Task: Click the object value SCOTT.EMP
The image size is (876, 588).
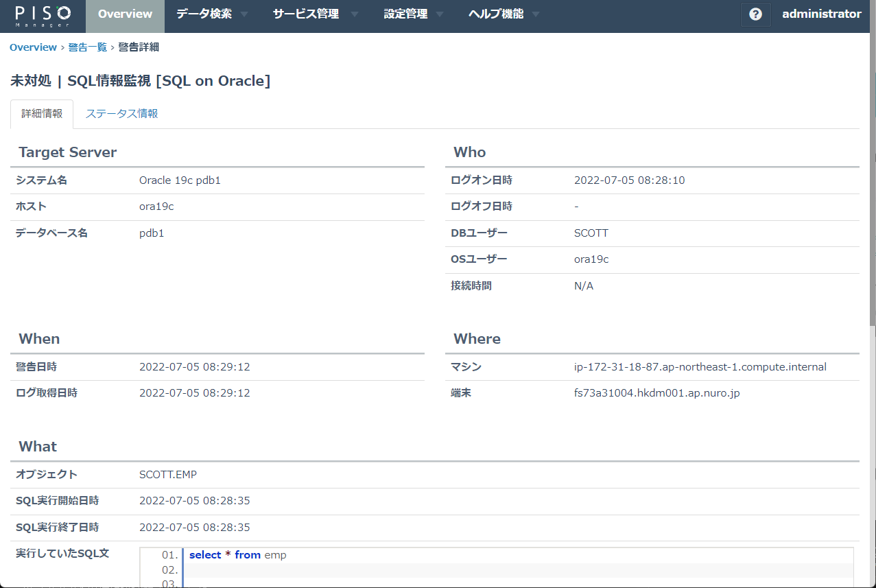Action: [x=168, y=475]
